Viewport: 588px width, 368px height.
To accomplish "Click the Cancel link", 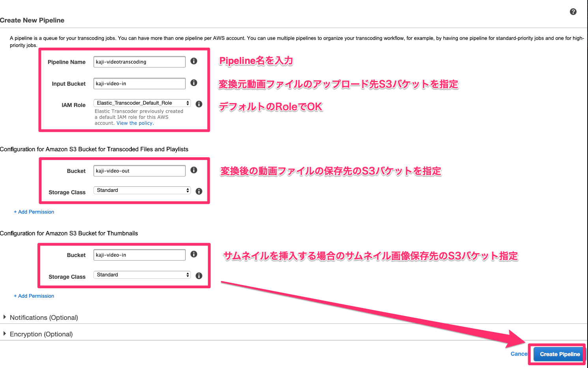I will pyautogui.click(x=519, y=354).
